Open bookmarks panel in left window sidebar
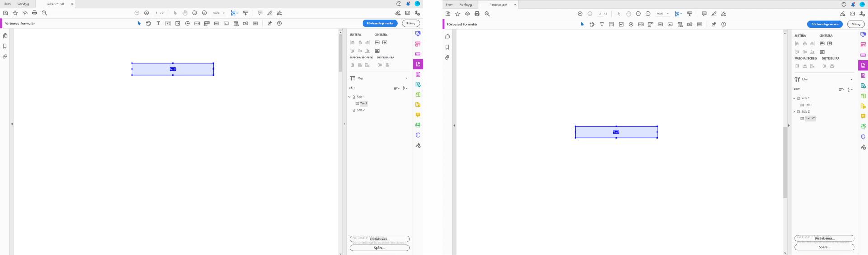868x255 pixels. (5, 46)
